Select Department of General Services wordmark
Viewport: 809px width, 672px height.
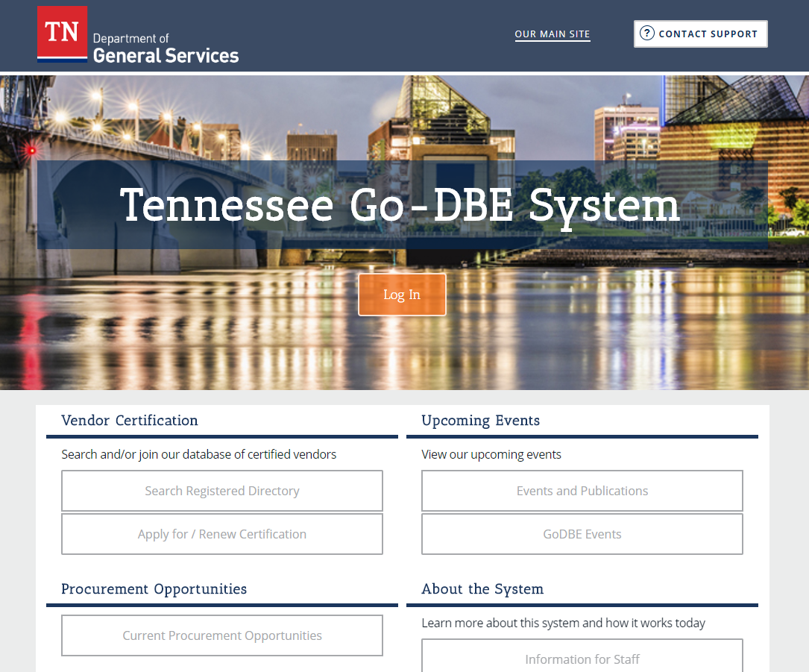click(165, 48)
